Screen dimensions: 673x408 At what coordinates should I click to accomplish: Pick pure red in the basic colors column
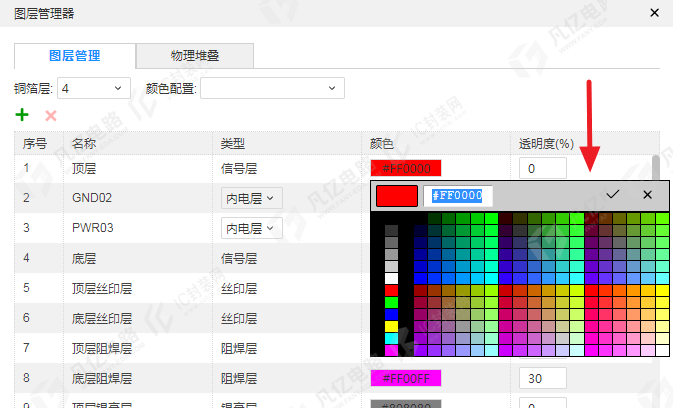(391, 291)
